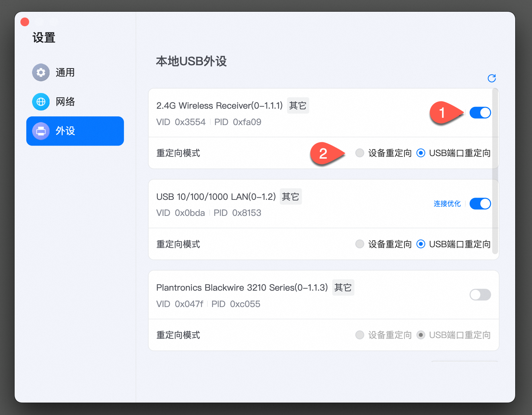532x415 pixels.
Task: Switch to the 通用 settings section
Action: pyautogui.click(x=65, y=72)
